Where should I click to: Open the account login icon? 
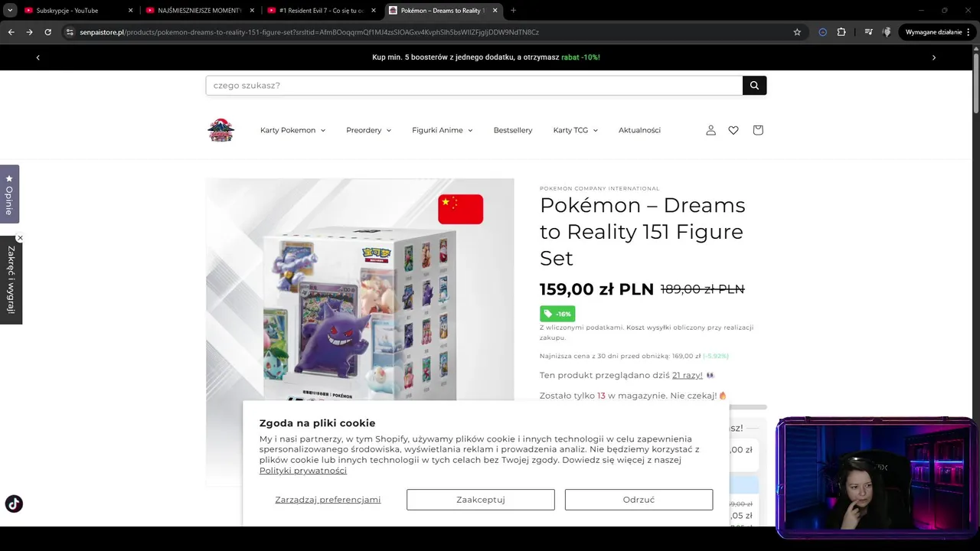[710, 130]
